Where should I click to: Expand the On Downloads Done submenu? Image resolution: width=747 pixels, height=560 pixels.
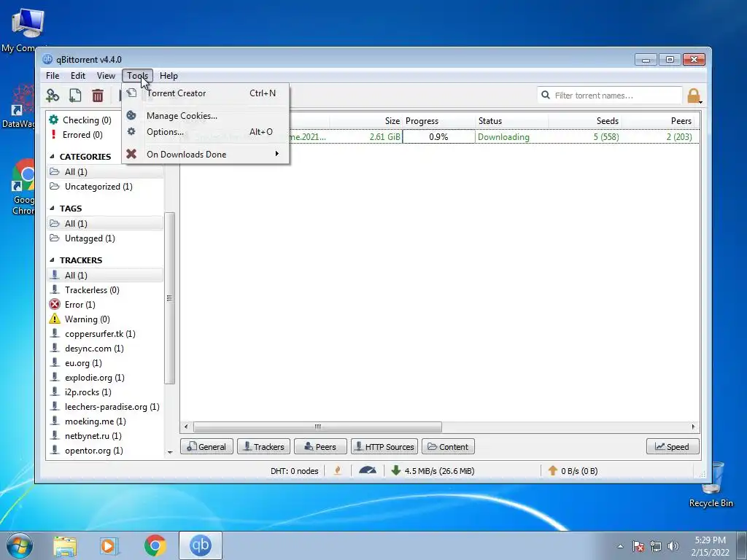(276, 153)
